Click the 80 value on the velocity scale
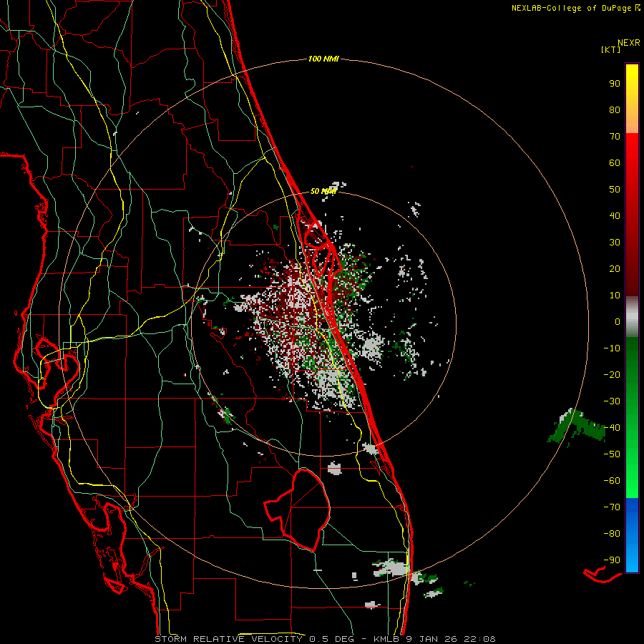The image size is (644, 644). pyautogui.click(x=615, y=109)
